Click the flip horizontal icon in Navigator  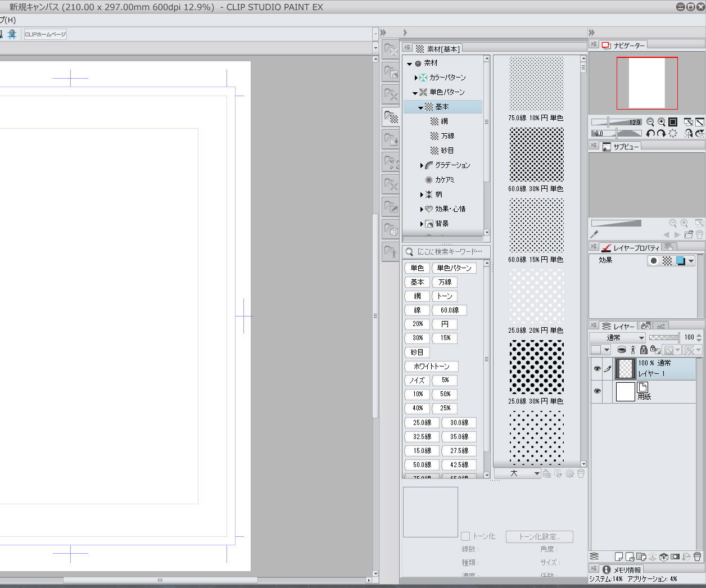click(689, 134)
